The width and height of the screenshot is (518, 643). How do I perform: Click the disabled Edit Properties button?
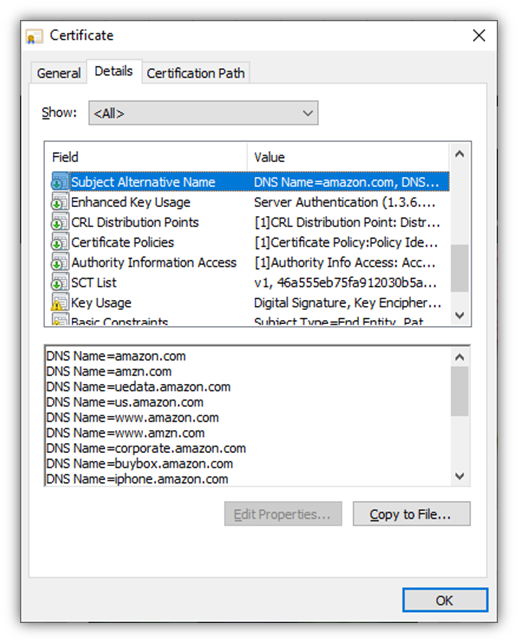(283, 514)
